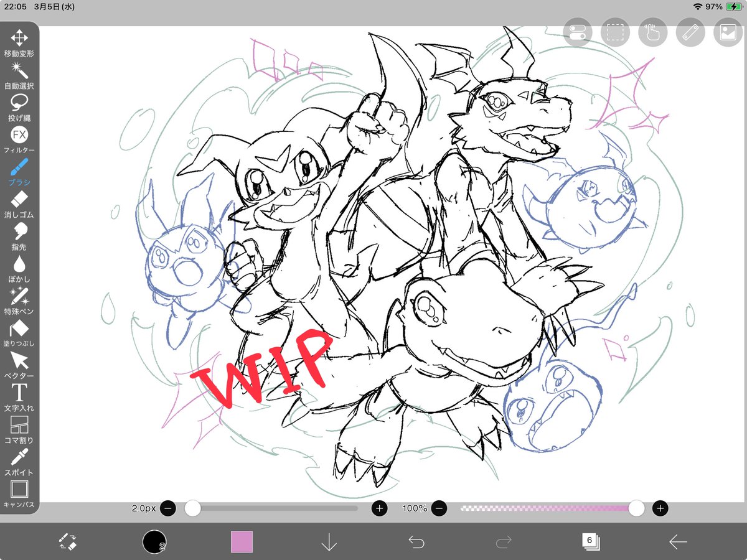Image resolution: width=747 pixels, height=560 pixels.
Task: Increase opacity with plus button
Action: coord(660,508)
